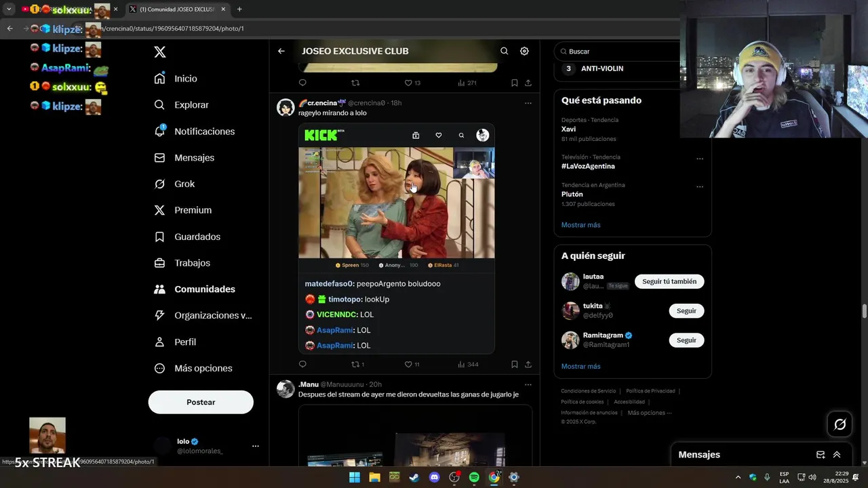Open Política de Privacidad link

tap(650, 391)
